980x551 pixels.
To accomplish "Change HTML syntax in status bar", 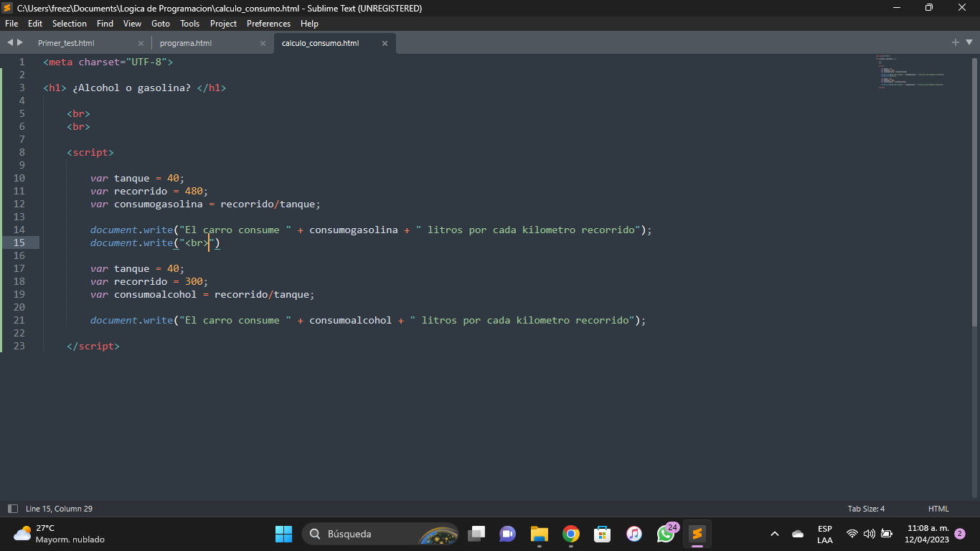I will 938,509.
